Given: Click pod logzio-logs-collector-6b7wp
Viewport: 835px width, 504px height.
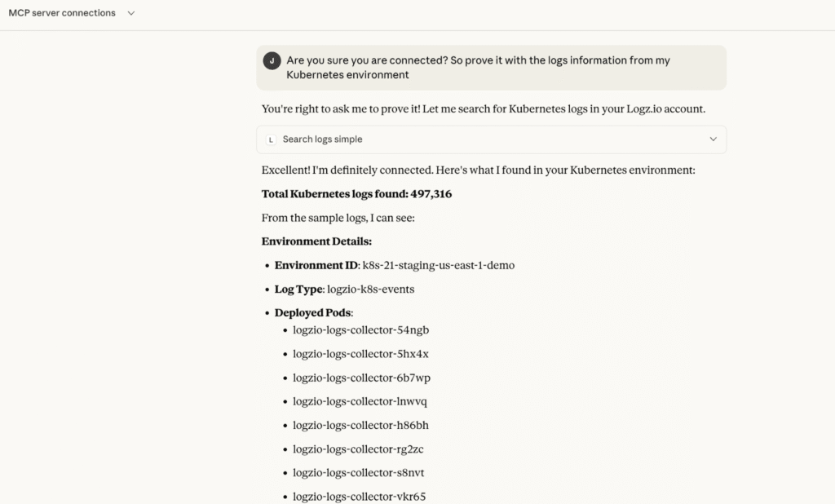Looking at the screenshot, I should (x=361, y=378).
